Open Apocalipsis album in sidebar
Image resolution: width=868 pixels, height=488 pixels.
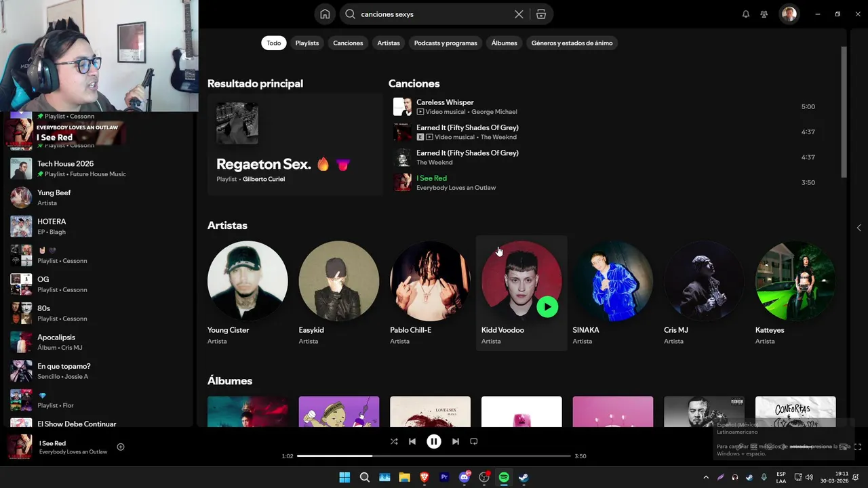[98, 342]
